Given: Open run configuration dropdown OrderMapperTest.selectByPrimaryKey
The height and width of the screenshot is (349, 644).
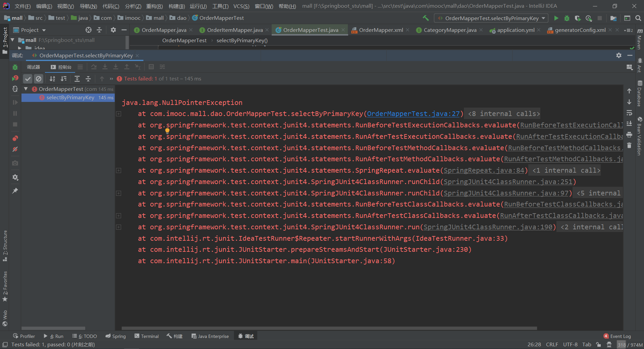Looking at the screenshot, I should (491, 18).
